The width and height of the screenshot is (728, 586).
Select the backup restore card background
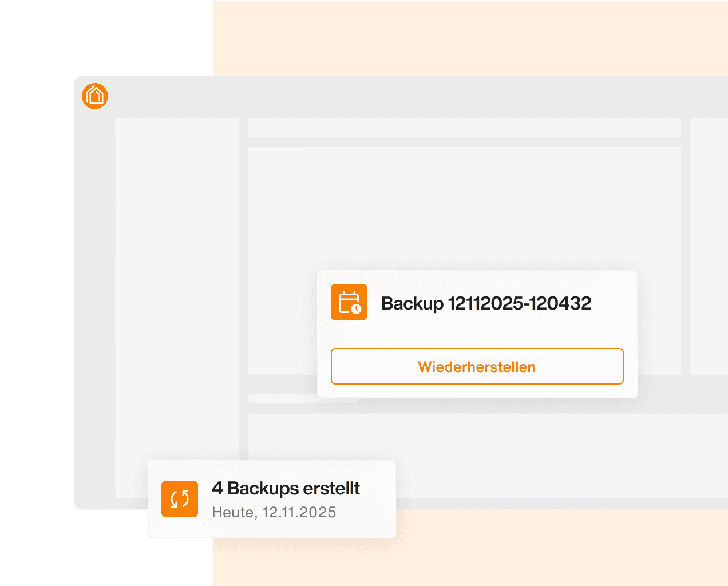tap(477, 334)
